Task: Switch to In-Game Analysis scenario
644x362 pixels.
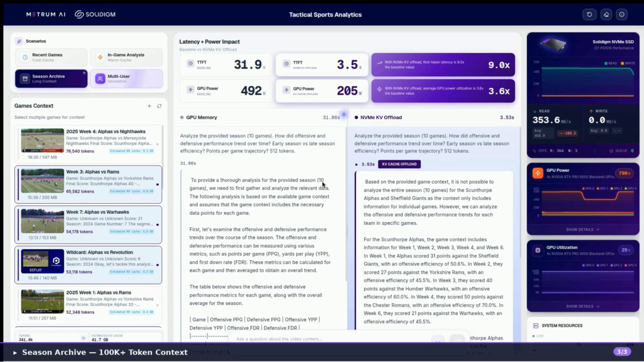Action: point(126,57)
